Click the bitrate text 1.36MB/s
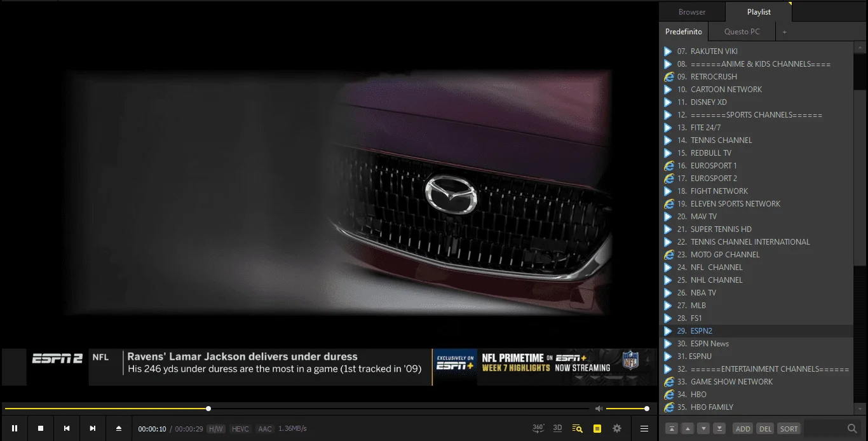 click(x=292, y=429)
